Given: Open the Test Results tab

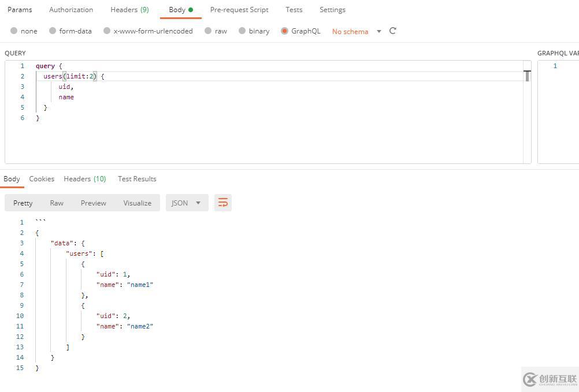Looking at the screenshot, I should (137, 179).
